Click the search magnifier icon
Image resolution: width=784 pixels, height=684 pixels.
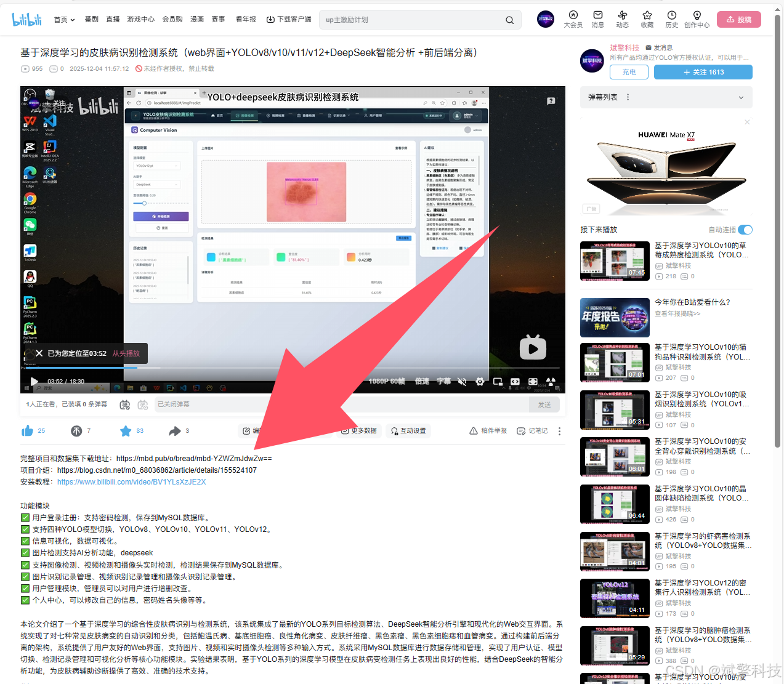point(509,20)
